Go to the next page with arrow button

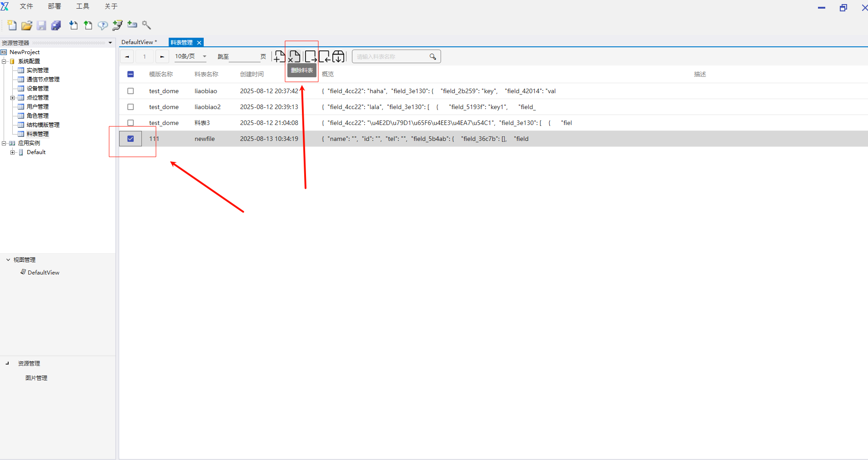point(162,57)
